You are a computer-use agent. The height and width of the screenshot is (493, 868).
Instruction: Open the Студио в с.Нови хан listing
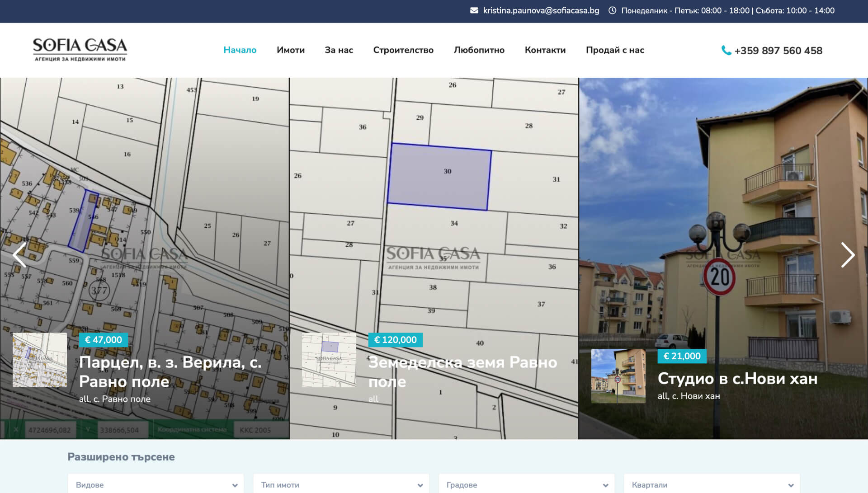737,379
